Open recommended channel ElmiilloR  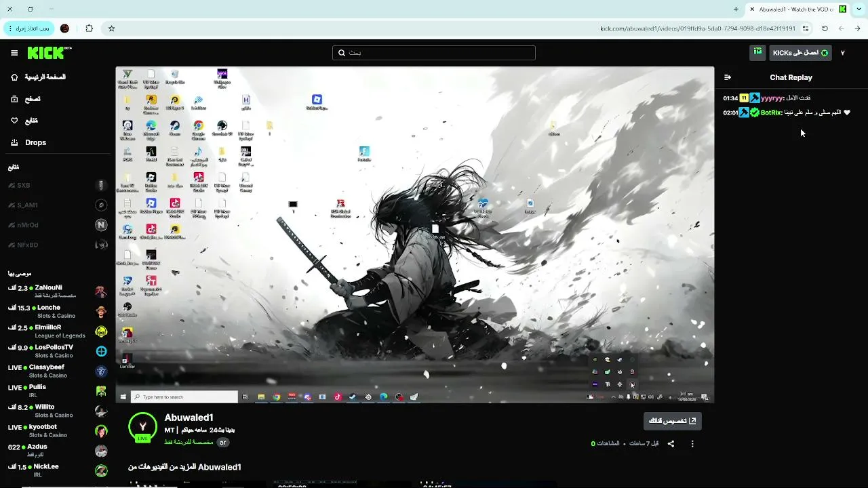pos(57,331)
